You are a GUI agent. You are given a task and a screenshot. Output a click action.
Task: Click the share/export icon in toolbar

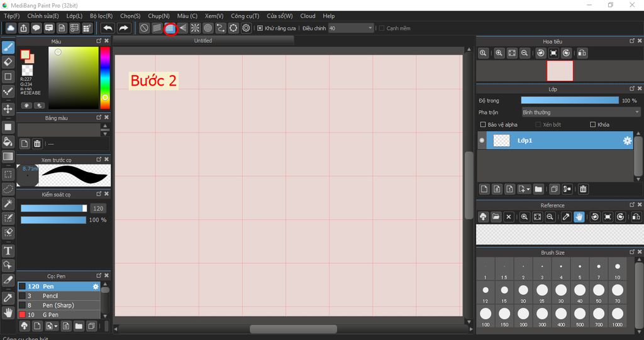coord(23,28)
